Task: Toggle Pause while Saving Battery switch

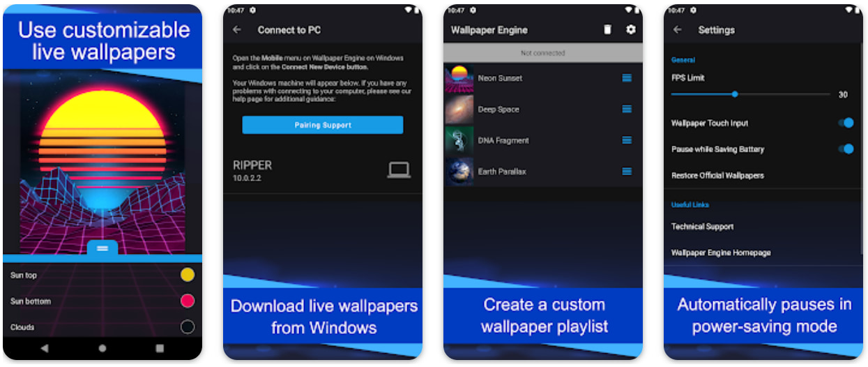Action: (846, 149)
